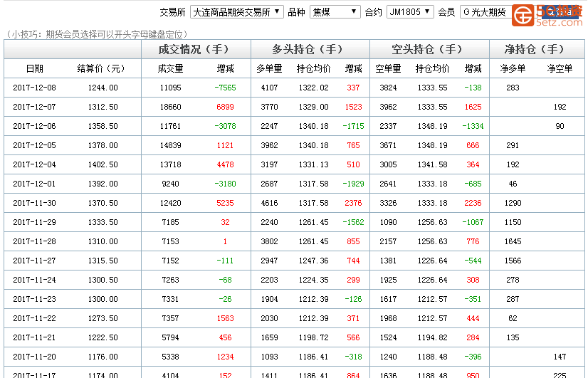This screenshot has width=588, height=378.
Task: Click the 成交量 column header
Action: tap(170, 68)
